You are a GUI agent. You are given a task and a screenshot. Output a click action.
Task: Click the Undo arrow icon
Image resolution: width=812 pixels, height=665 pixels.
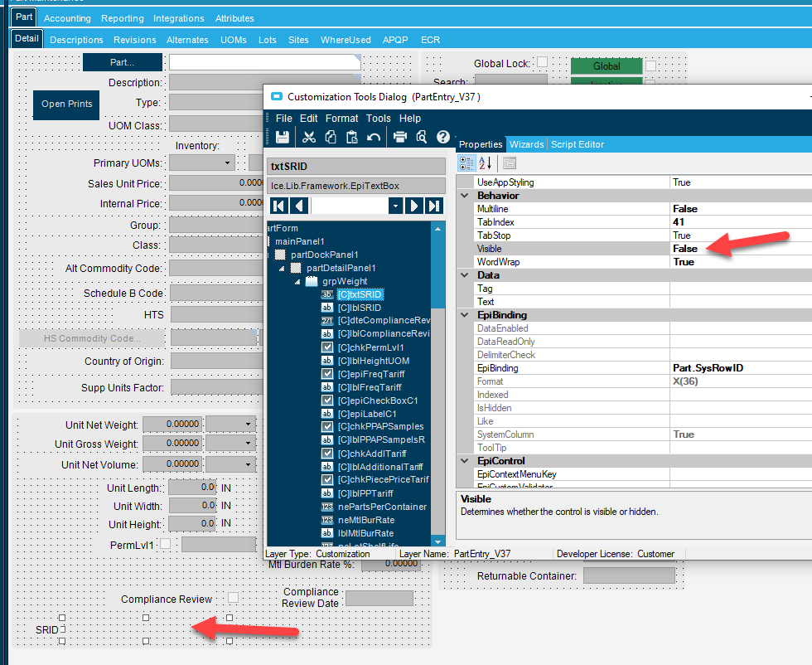(374, 138)
